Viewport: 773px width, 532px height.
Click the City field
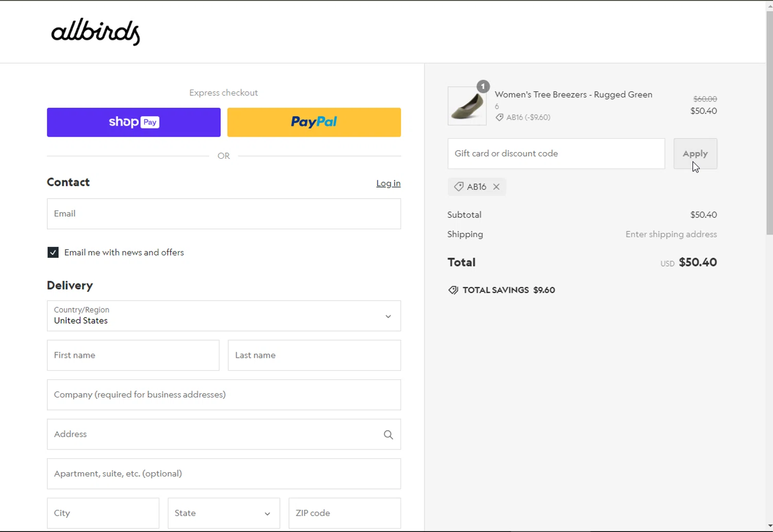[103, 513]
